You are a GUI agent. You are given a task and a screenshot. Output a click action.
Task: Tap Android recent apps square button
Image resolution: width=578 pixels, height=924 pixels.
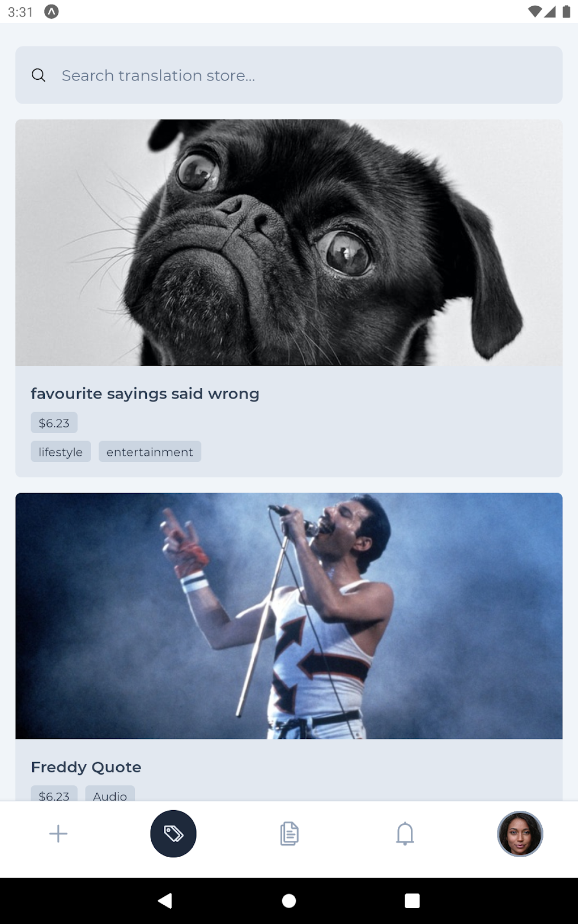pos(413,900)
